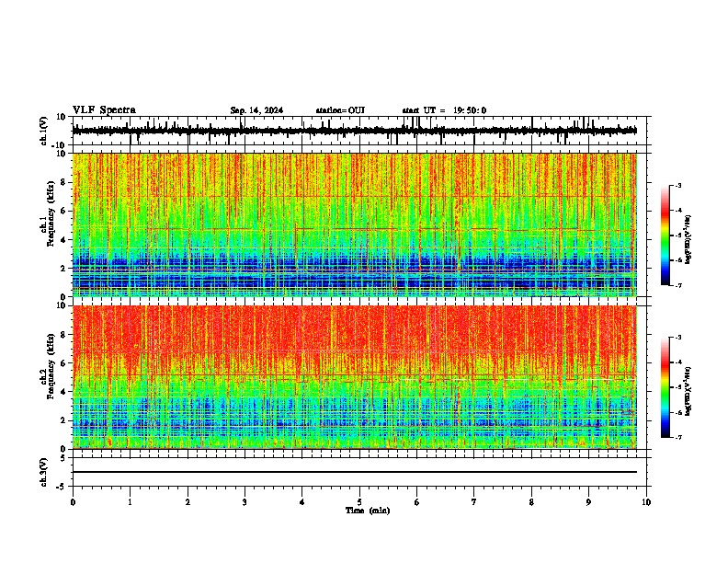Click the ch.2 color bar PSD label
Viewport: 728px width, 563px height.
coord(688,392)
